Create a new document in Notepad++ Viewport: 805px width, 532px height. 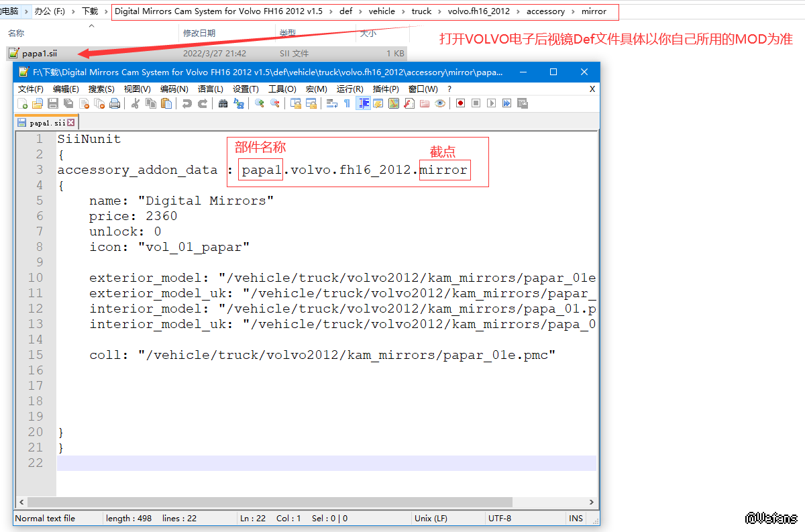[22, 103]
